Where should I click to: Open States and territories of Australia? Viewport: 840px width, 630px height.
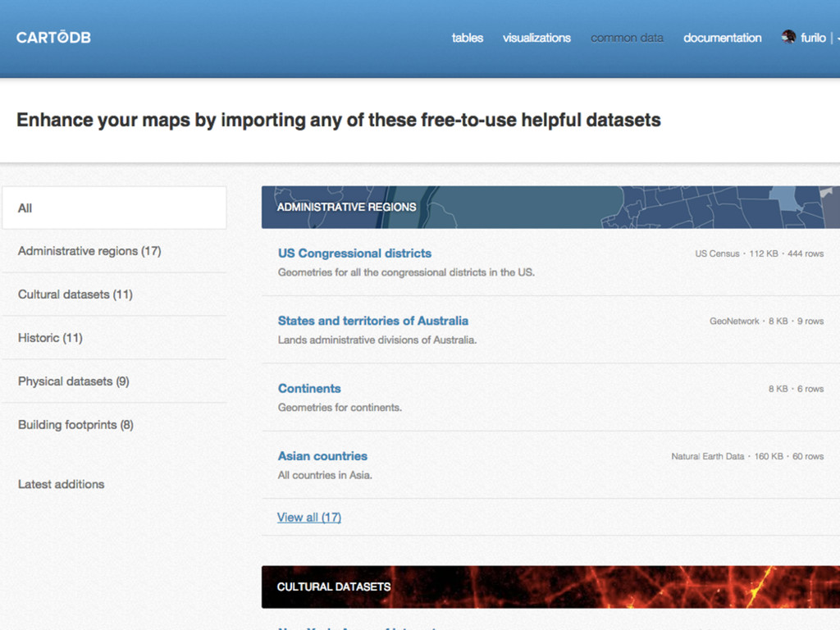coord(373,321)
